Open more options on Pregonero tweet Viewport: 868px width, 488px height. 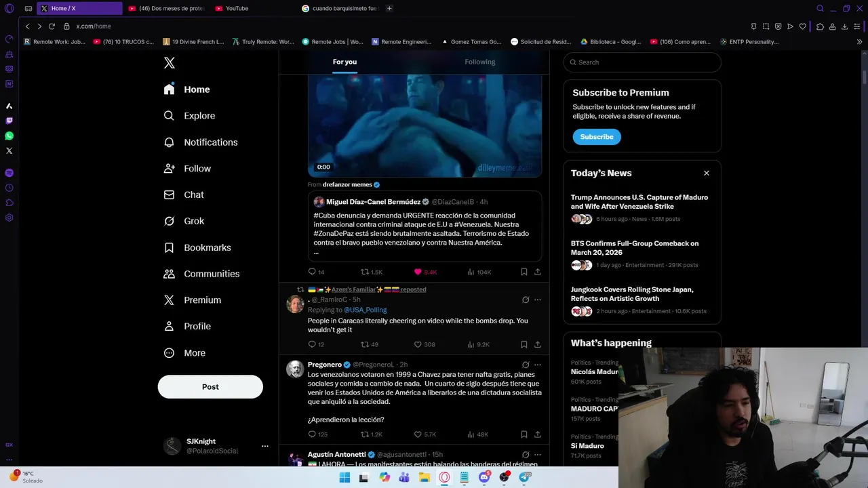tap(538, 365)
